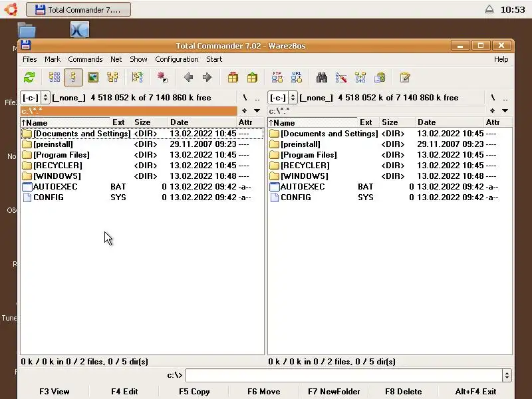This screenshot has width=532, height=399.
Task: Pack files with the gift box icon
Action: pyautogui.click(x=233, y=77)
